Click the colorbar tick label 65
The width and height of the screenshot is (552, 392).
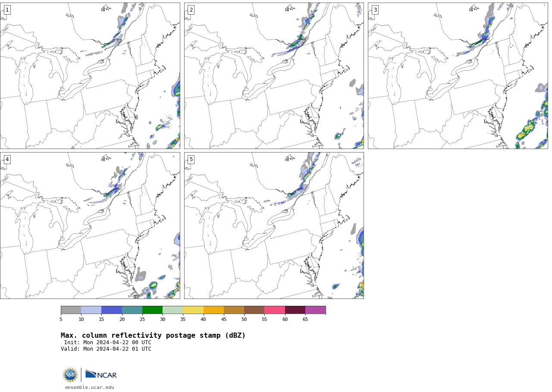pos(305,319)
